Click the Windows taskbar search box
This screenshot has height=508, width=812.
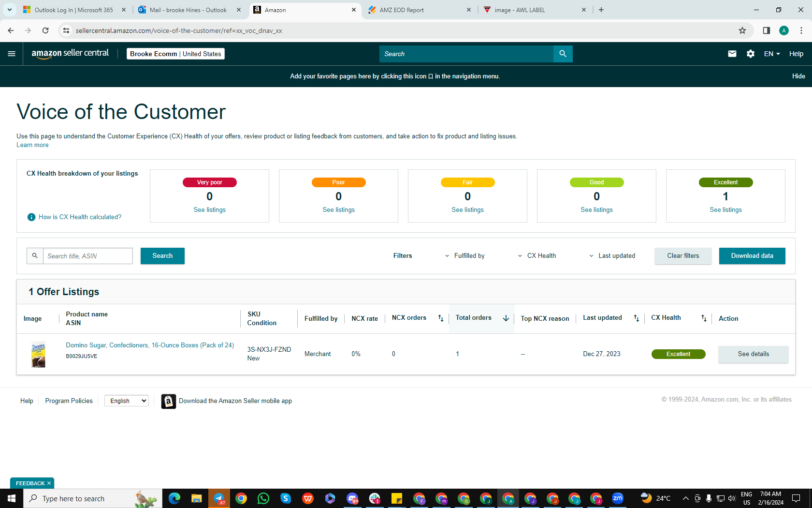(x=92, y=498)
